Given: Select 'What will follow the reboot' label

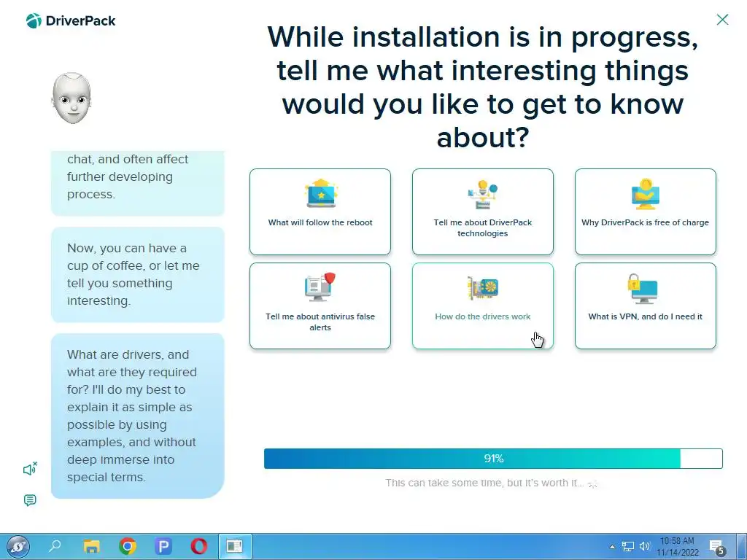Looking at the screenshot, I should tap(320, 222).
